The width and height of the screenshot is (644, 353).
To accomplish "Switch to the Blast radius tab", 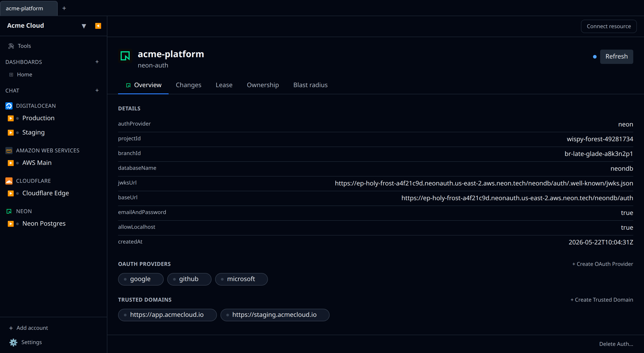I will pyautogui.click(x=310, y=85).
